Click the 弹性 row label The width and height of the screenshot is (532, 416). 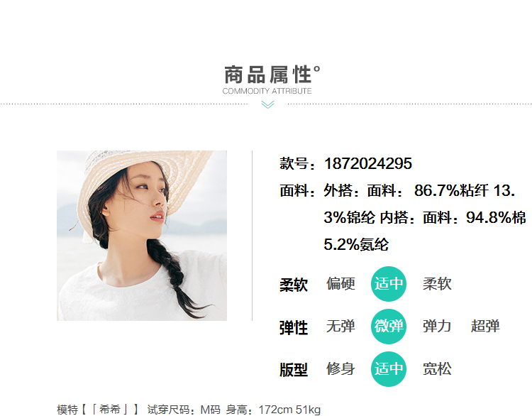tap(294, 328)
